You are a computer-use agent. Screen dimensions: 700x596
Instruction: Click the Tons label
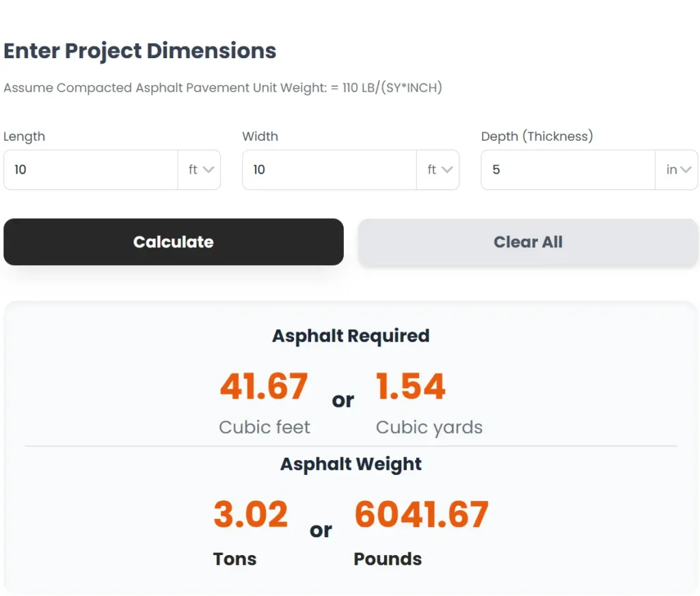(x=235, y=559)
